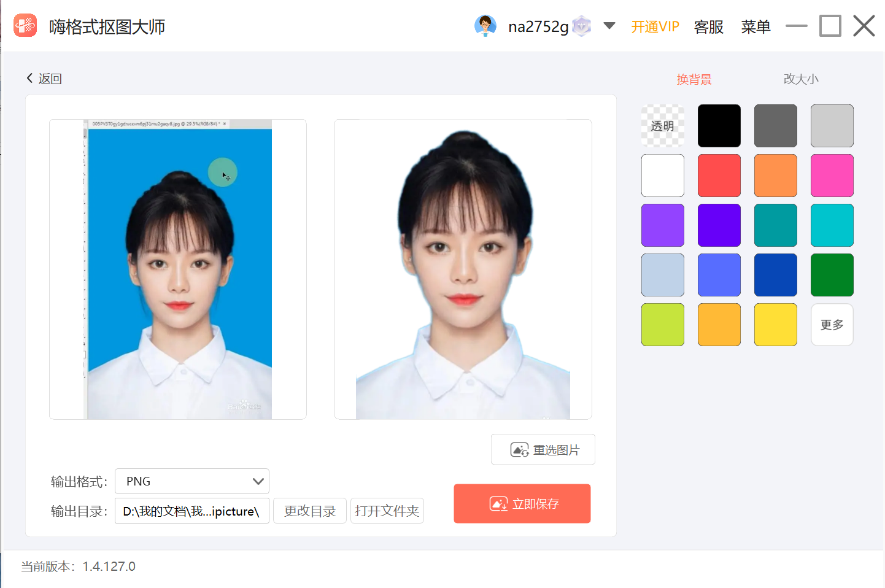Choose the white background swatch

[x=663, y=176]
